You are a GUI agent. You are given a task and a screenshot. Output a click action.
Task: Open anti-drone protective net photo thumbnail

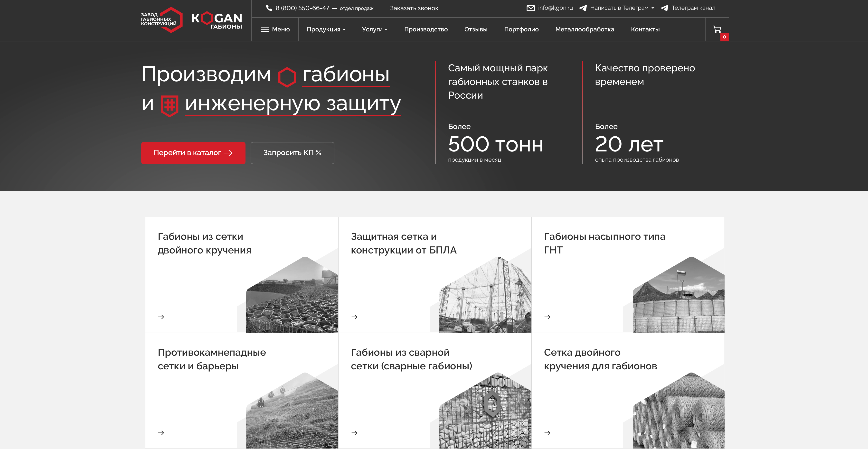pos(485,294)
